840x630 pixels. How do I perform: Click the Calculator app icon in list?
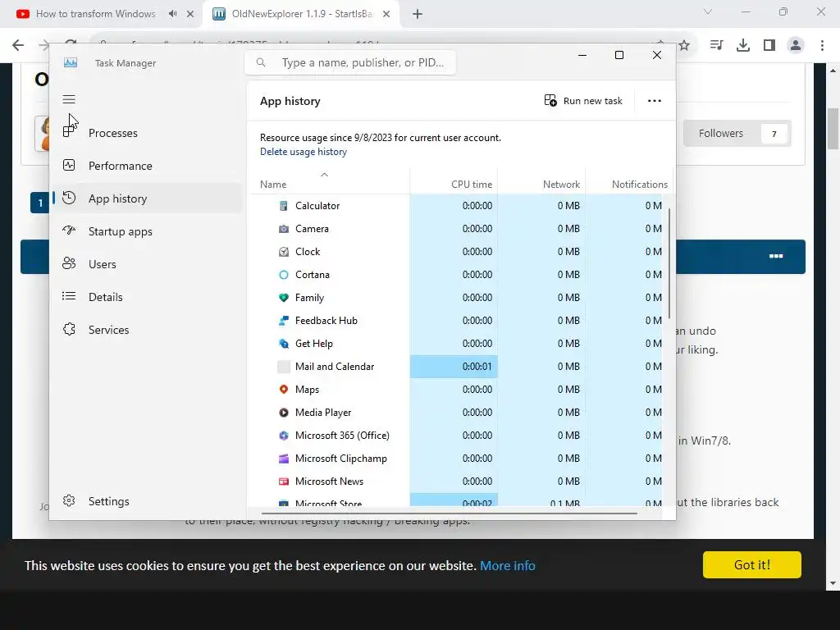point(283,206)
